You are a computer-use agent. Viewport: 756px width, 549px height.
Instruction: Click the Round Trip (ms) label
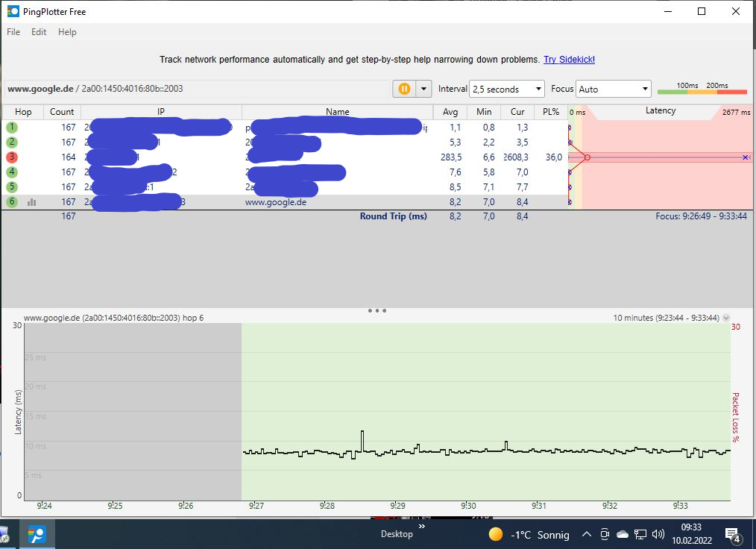[x=394, y=216]
